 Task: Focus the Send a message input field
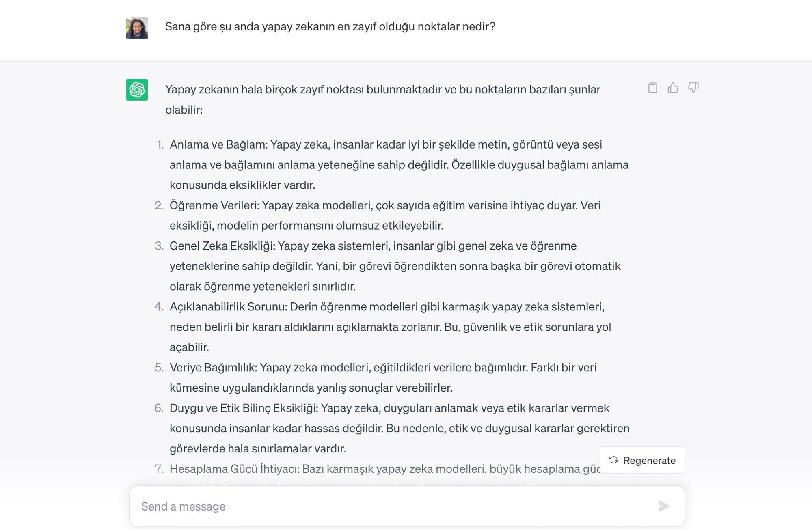coord(407,506)
